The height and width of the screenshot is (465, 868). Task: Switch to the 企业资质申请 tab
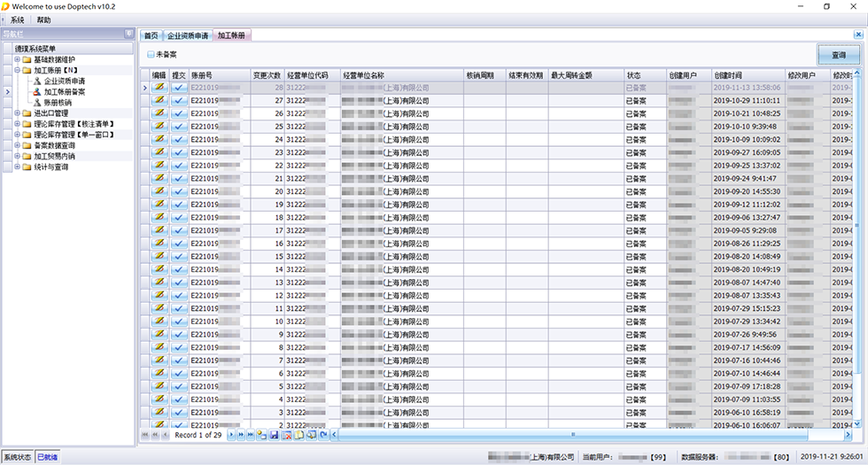coord(188,36)
